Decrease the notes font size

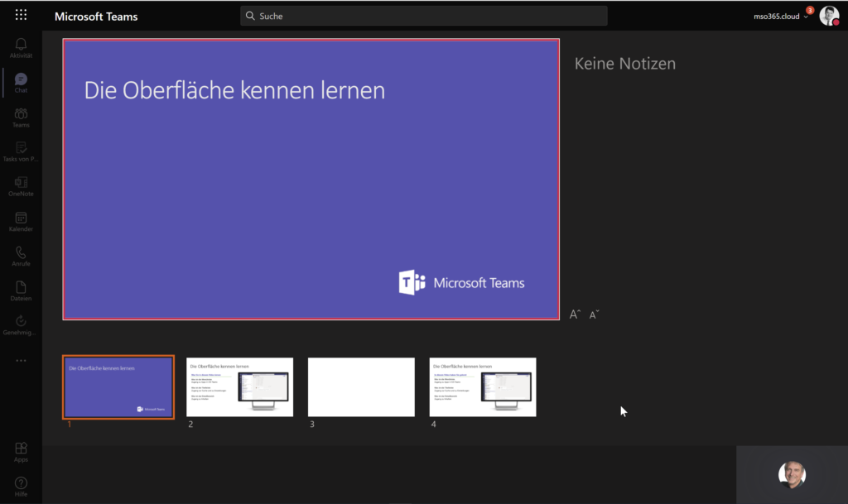coord(594,314)
